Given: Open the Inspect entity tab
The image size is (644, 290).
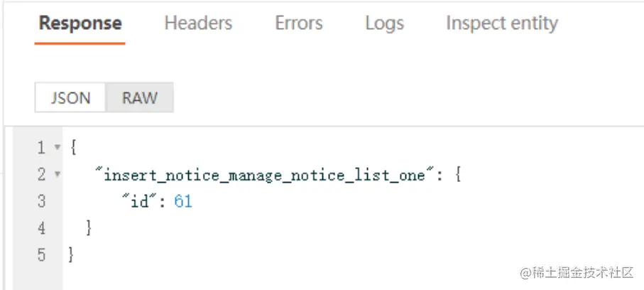Looking at the screenshot, I should pyautogui.click(x=502, y=24).
